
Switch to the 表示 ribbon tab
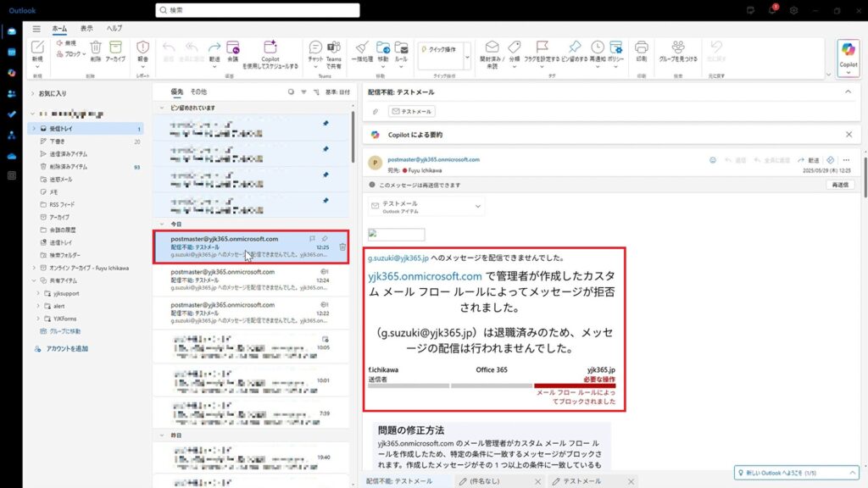click(x=87, y=29)
